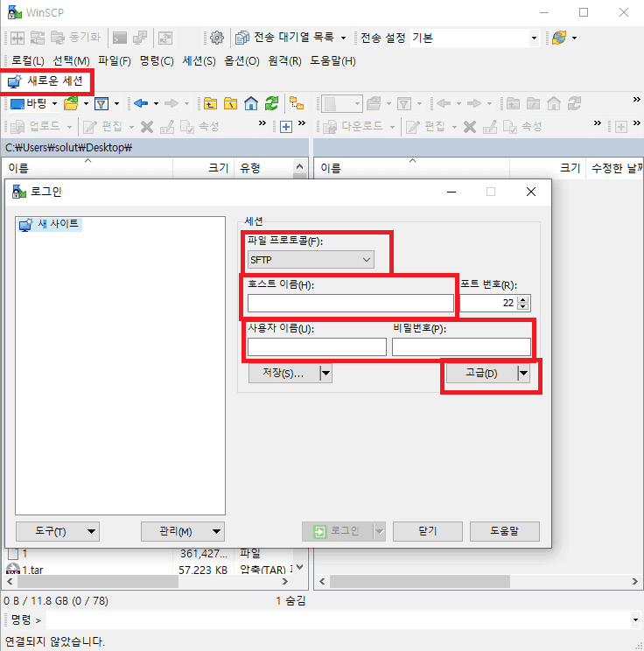Image resolution: width=644 pixels, height=651 pixels.
Task: Open the 도구(T) dropdown button
Action: click(x=58, y=531)
